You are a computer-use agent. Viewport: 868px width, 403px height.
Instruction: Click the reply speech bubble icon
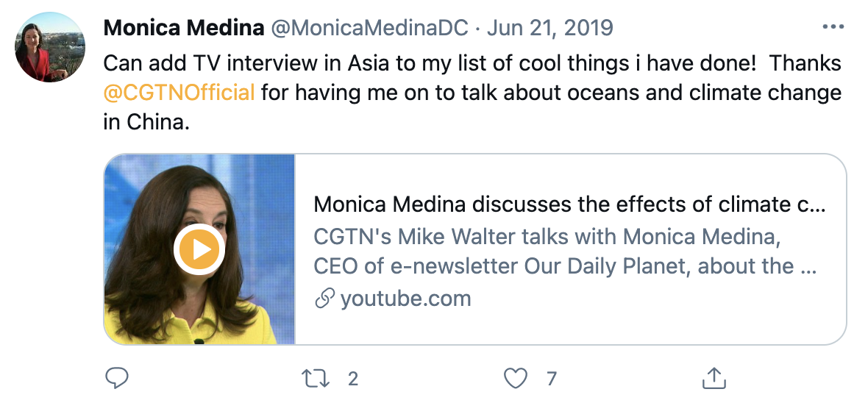[117, 379]
